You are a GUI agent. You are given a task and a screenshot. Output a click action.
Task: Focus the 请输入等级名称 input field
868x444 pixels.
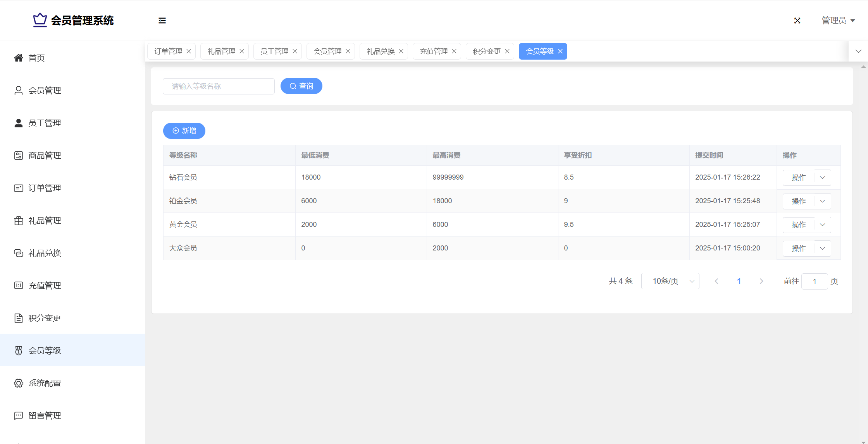point(219,86)
